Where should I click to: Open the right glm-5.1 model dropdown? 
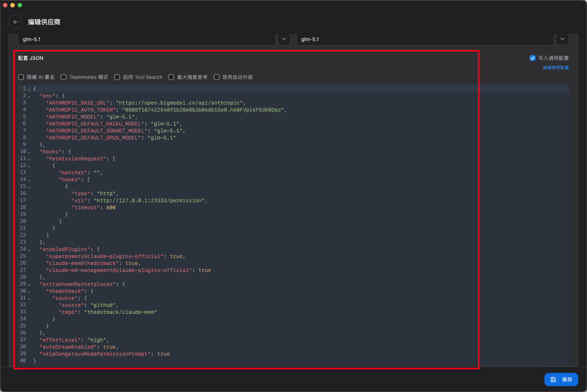coord(562,39)
